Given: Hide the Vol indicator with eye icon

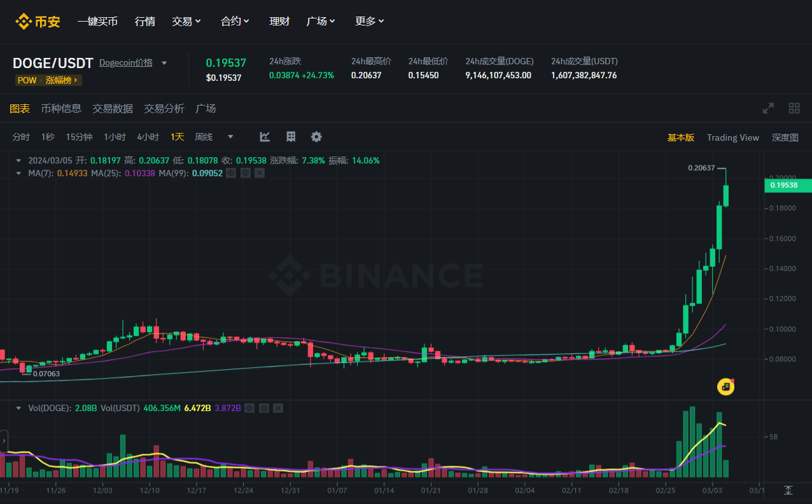Looking at the screenshot, I should click(249, 408).
